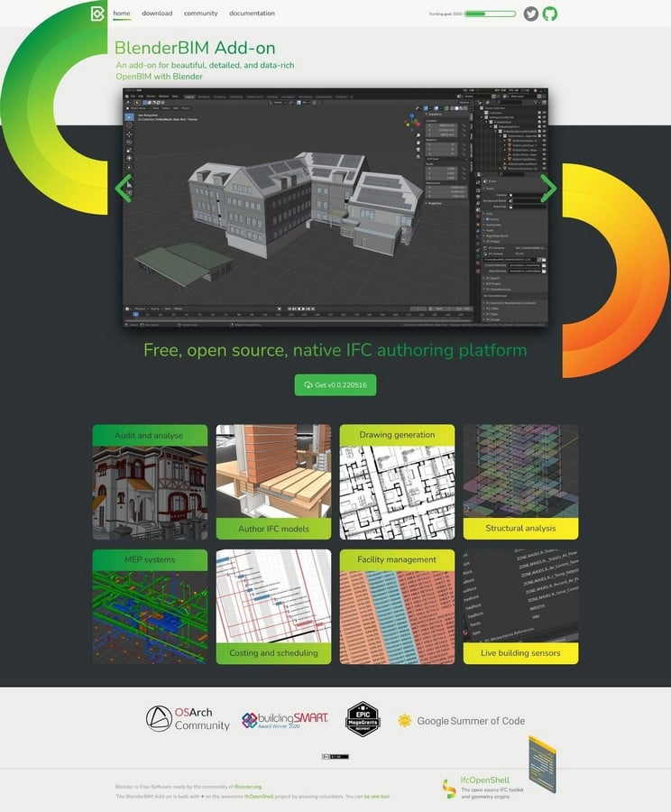This screenshot has width=671, height=812.
Task: Open the Audit and analyse card
Action: tap(150, 482)
